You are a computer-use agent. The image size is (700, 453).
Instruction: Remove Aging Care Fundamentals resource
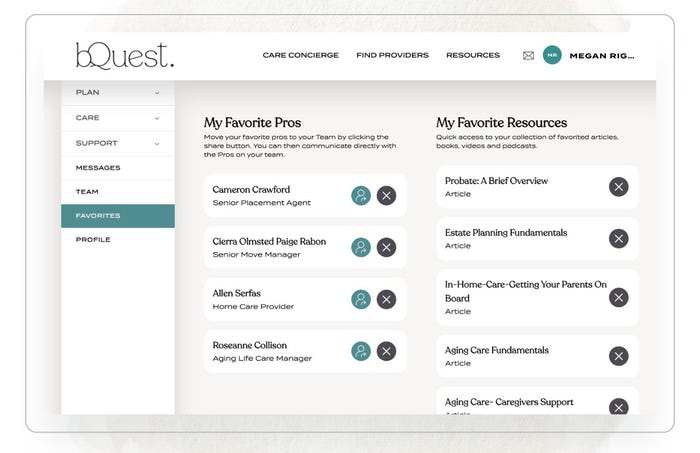pos(619,356)
